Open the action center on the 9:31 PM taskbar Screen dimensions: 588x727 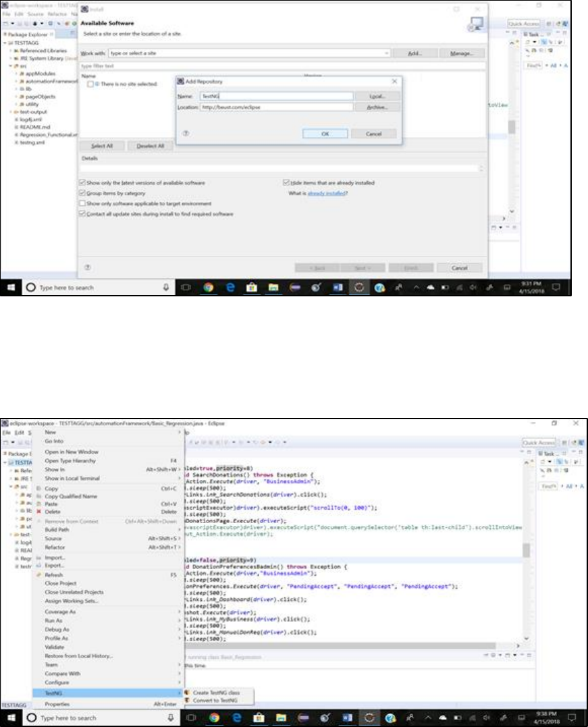pyautogui.click(x=556, y=288)
